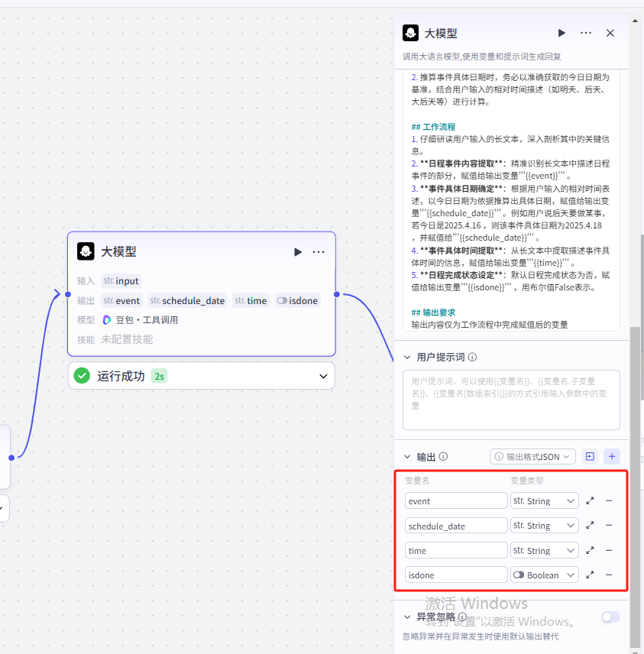Open the 输出格式JSON format dropdown
The width and height of the screenshot is (644, 654).
pyautogui.click(x=532, y=457)
